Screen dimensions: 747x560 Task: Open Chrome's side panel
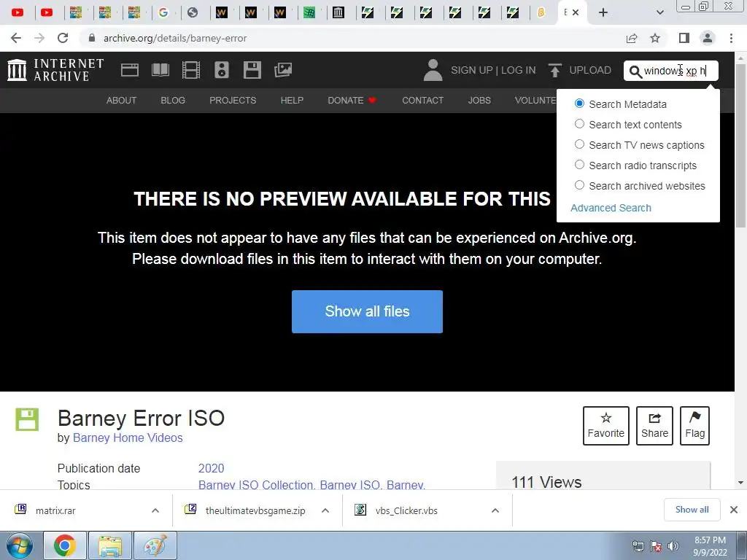point(684,38)
